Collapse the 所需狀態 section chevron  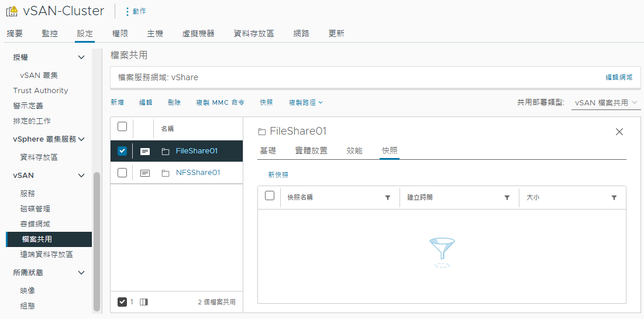81,273
